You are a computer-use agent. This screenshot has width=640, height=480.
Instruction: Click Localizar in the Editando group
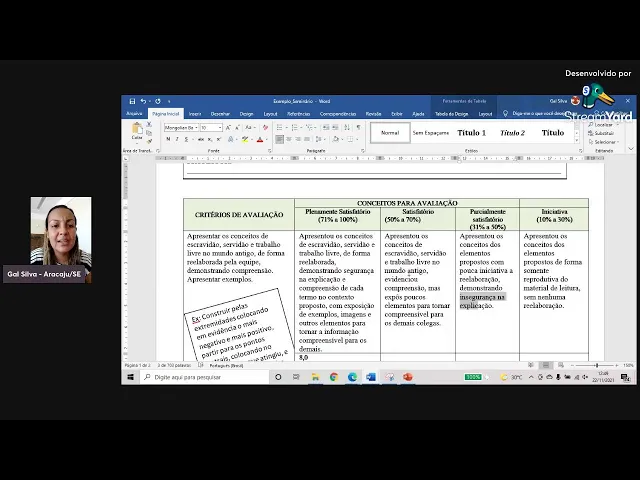pos(600,125)
